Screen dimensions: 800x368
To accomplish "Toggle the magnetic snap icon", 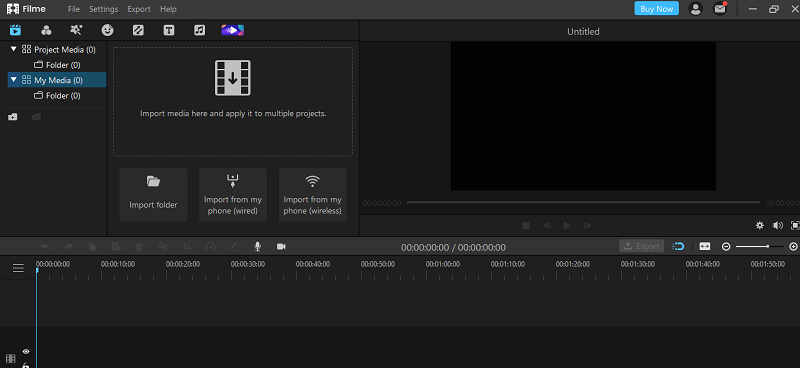I will point(678,247).
